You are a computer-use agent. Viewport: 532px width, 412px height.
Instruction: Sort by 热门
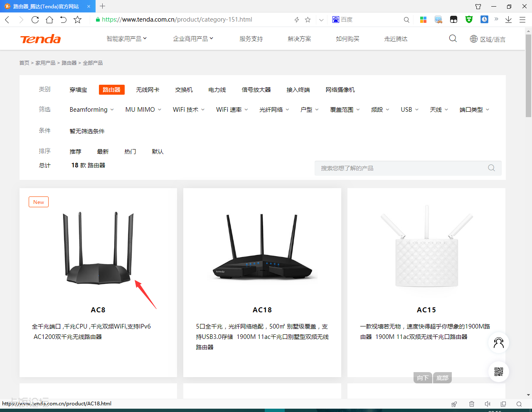(130, 152)
